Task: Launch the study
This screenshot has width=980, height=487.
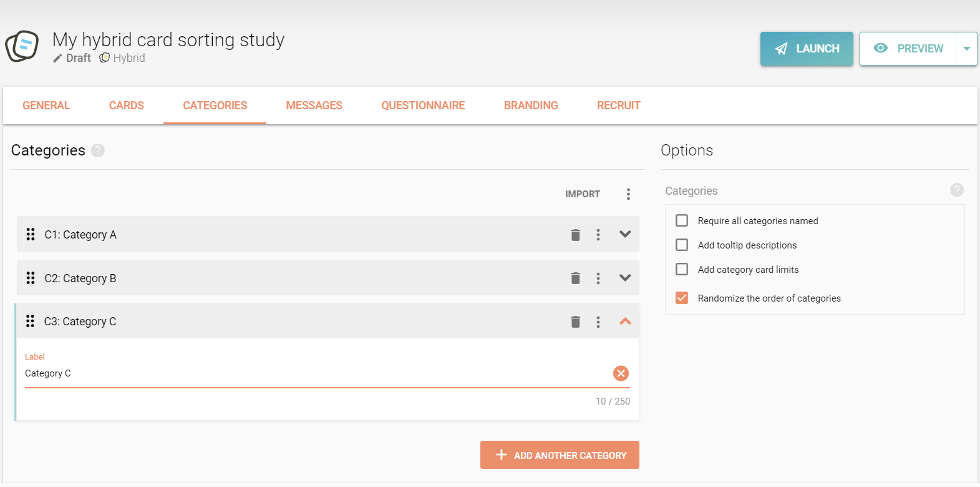Action: point(806,49)
